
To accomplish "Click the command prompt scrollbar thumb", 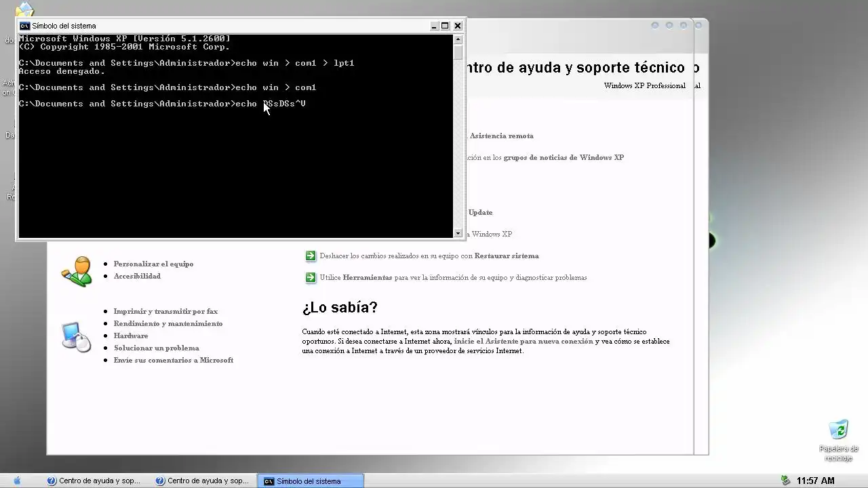I will click(x=458, y=52).
